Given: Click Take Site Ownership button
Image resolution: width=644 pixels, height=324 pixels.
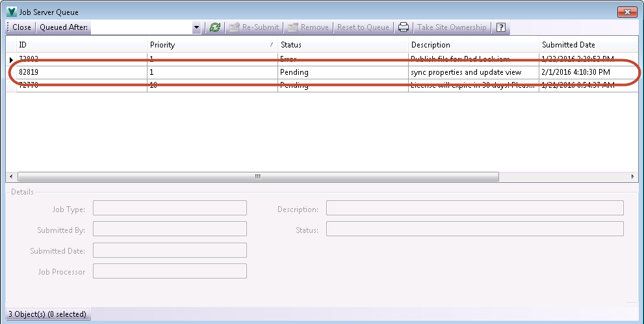Looking at the screenshot, I should pos(451,27).
